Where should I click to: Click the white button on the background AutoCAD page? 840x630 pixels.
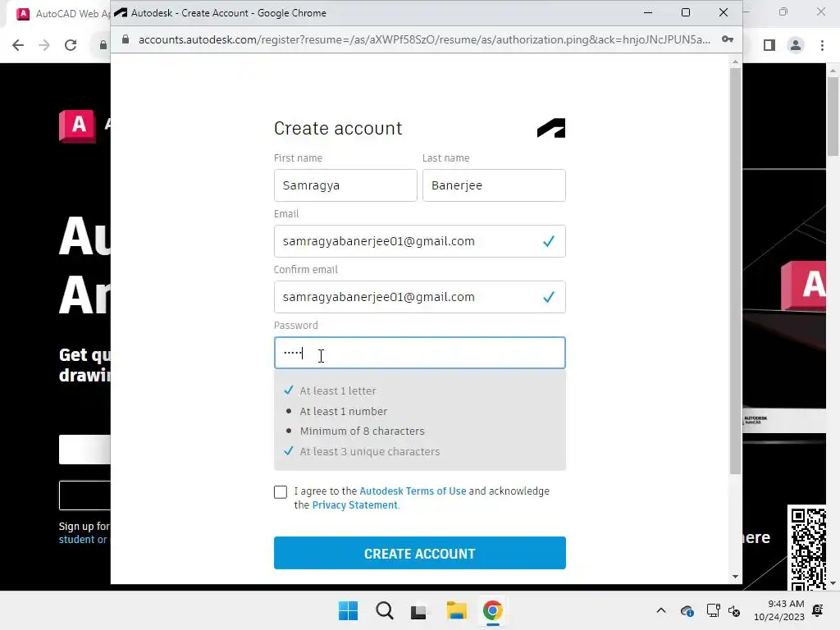pyautogui.click(x=84, y=450)
